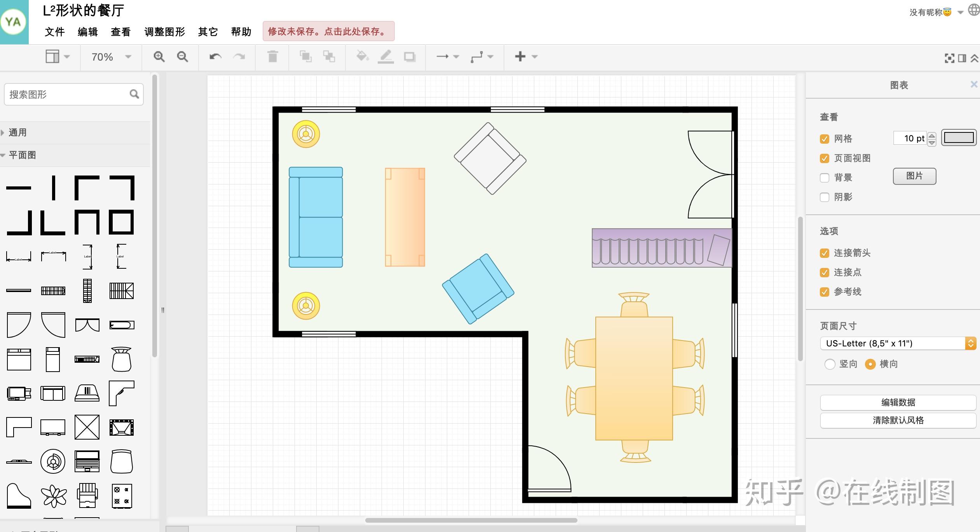The width and height of the screenshot is (980, 532).
Task: Open the waypoint style dropdown
Action: pyautogui.click(x=482, y=57)
